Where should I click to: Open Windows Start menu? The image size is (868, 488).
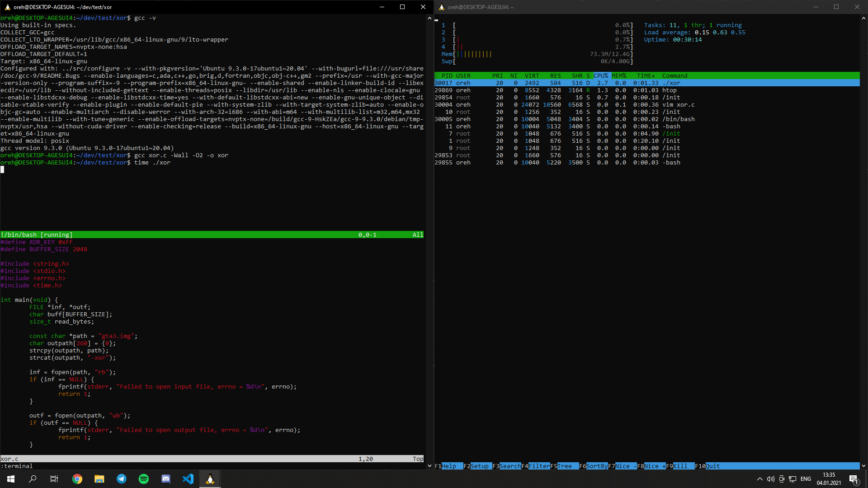pyautogui.click(x=11, y=479)
